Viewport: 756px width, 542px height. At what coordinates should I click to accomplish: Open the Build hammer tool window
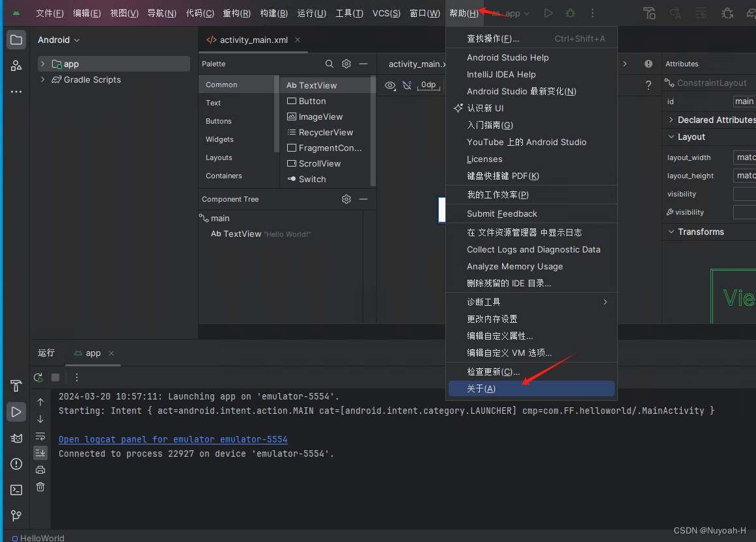tap(16, 386)
